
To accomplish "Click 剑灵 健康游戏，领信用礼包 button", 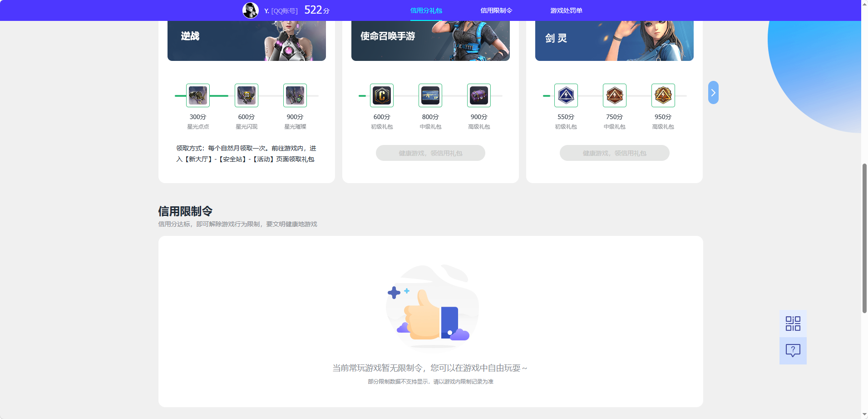I will [x=615, y=153].
